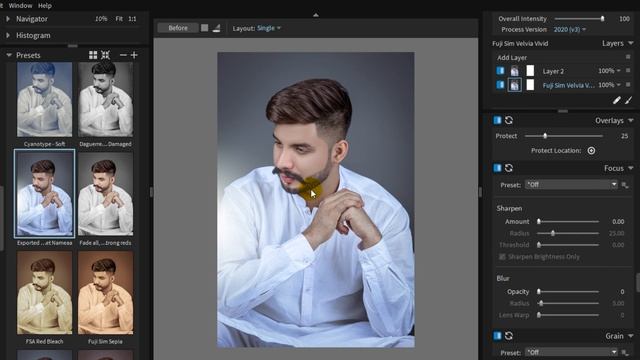Click Fuji Sim Velvia layer mask thumbnail
Screen dimensions: 640x360
[x=530, y=84]
